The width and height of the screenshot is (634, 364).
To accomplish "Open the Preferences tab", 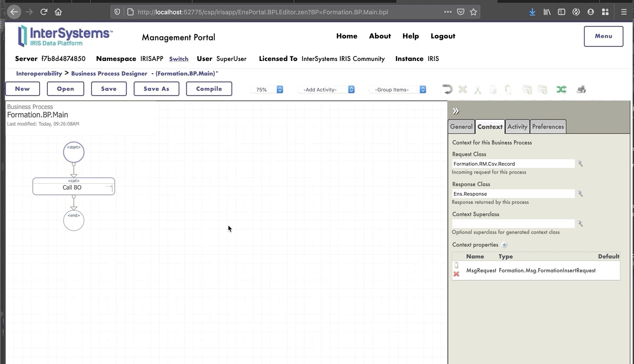I will click(x=548, y=127).
